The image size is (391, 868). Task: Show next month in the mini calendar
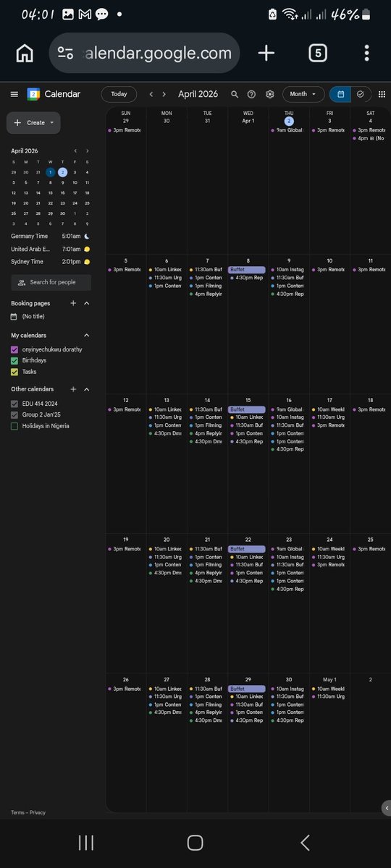coord(87,150)
